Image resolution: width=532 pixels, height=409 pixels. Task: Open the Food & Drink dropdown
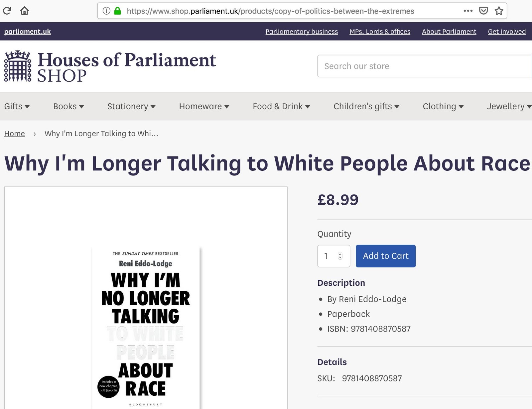point(281,106)
